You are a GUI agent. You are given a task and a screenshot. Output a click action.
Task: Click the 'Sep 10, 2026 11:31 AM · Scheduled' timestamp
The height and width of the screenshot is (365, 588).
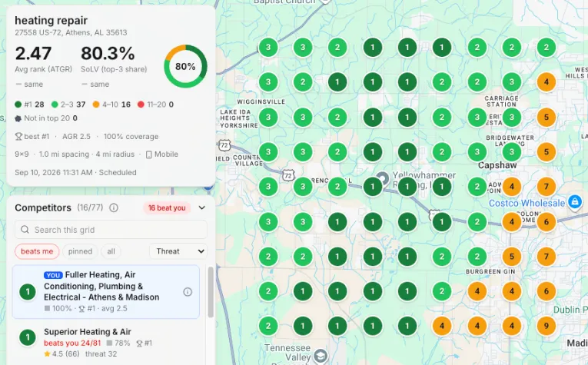[75, 173]
